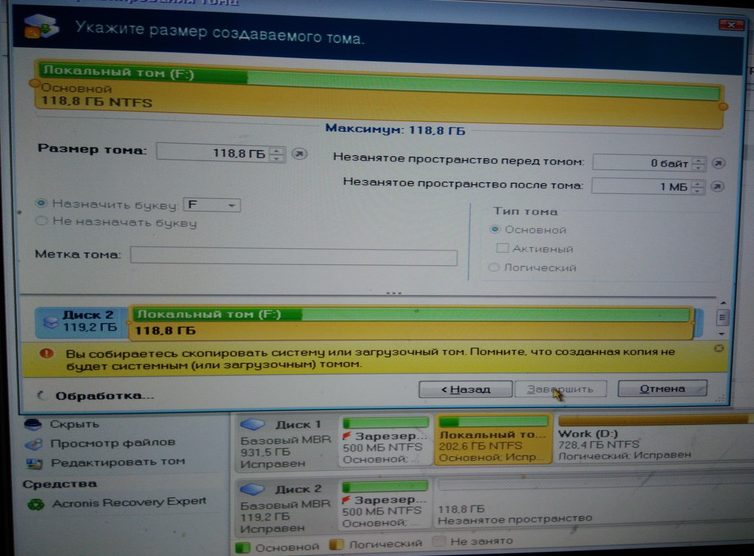Click Диск 1 disk icon in main window
Viewport: 754px width, 556px height.
(x=252, y=424)
